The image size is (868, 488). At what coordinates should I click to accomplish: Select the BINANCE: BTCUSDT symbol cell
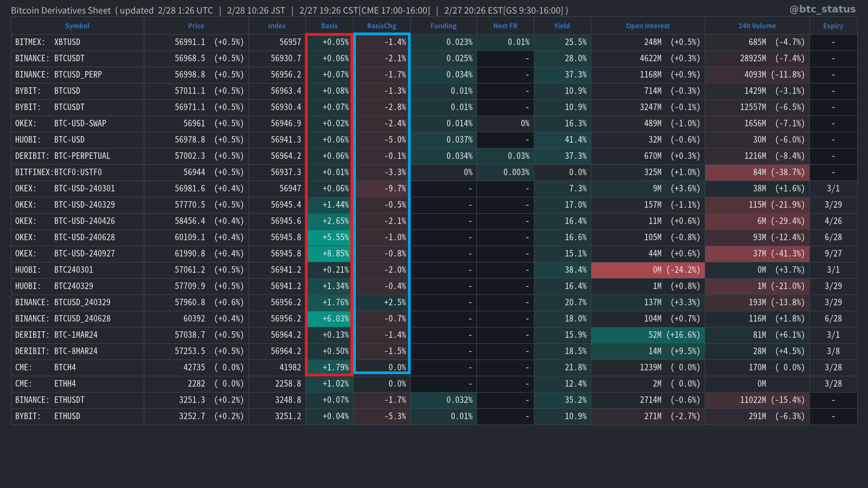click(x=78, y=59)
